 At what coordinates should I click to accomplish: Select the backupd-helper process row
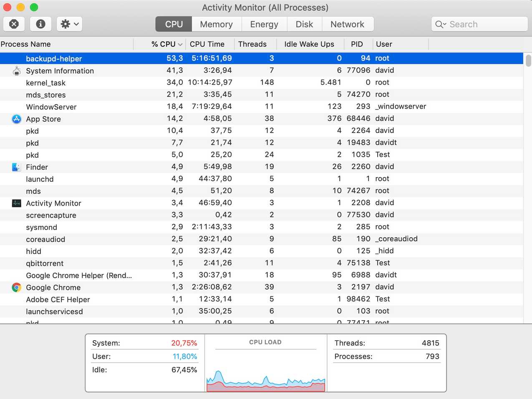167,58
